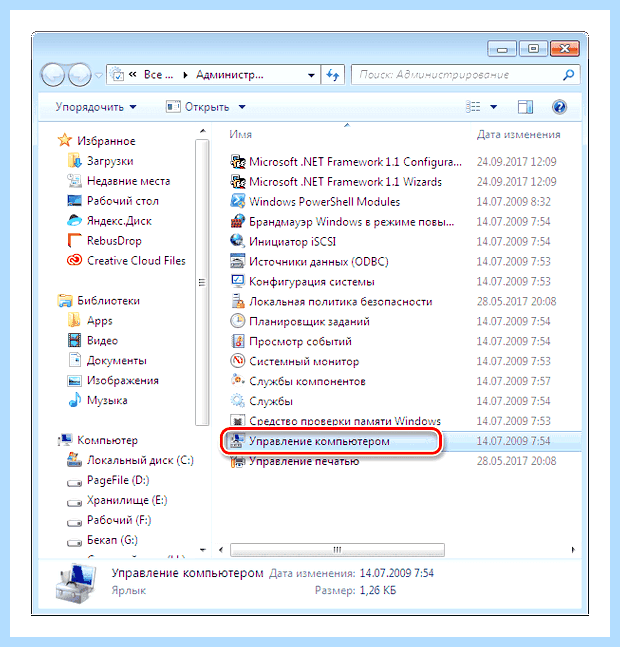Click the Яндекс.Диск icon in sidebar

click(74, 221)
